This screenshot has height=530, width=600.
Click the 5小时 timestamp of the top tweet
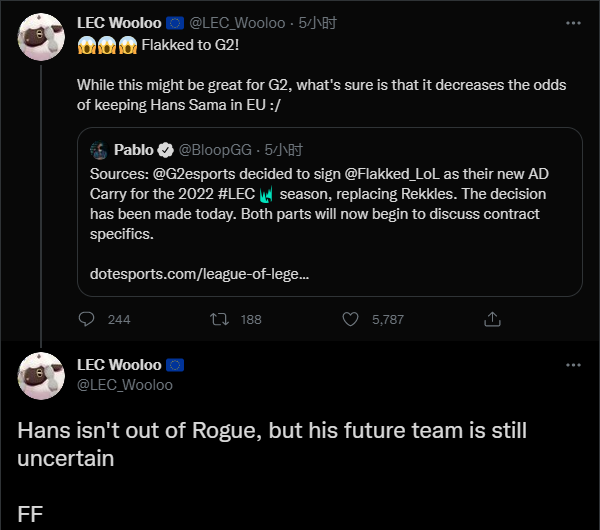317,23
